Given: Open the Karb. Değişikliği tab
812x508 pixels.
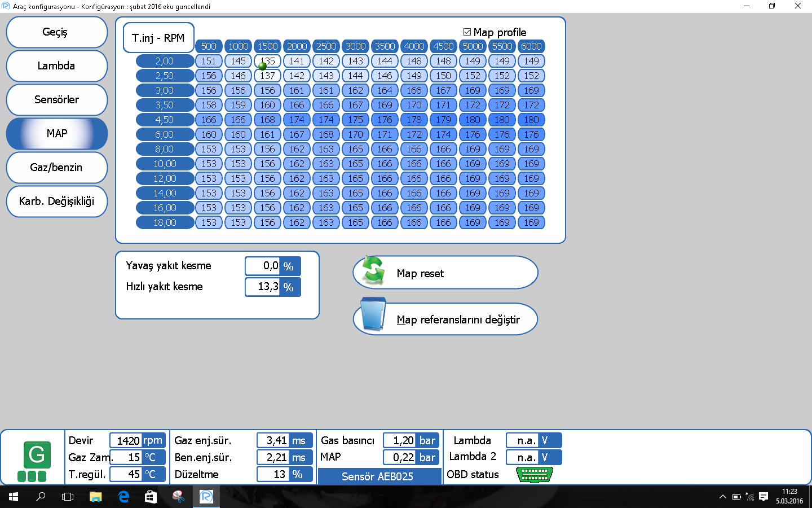Looking at the screenshot, I should coord(56,202).
